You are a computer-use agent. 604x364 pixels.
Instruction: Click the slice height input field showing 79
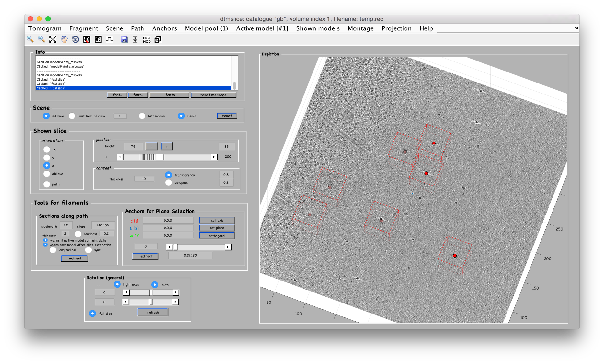[x=133, y=147]
